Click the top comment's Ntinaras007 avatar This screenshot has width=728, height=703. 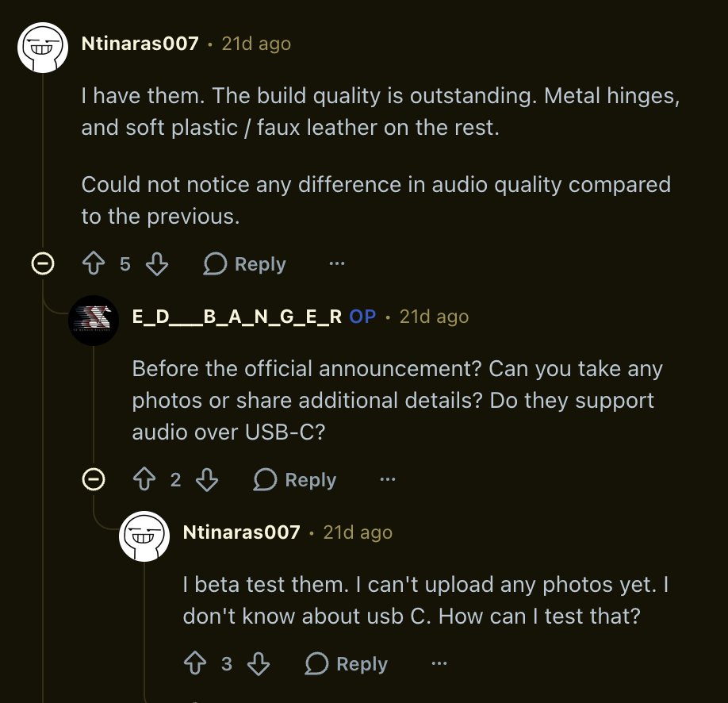pyautogui.click(x=43, y=48)
